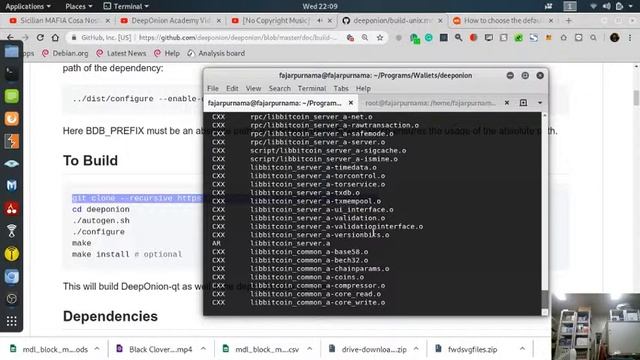Screen dimensions: 640x360
Task: Launch Chromium from the dock
Action: point(11,277)
